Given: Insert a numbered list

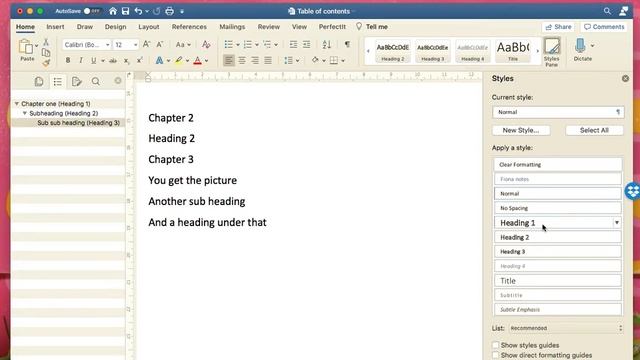Looking at the screenshot, I should point(247,44).
